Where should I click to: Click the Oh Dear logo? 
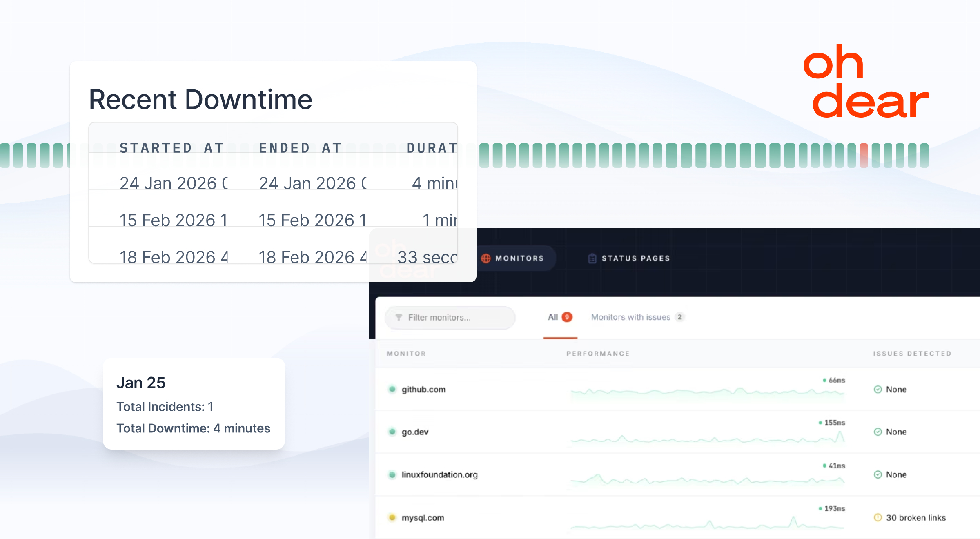[x=866, y=81]
